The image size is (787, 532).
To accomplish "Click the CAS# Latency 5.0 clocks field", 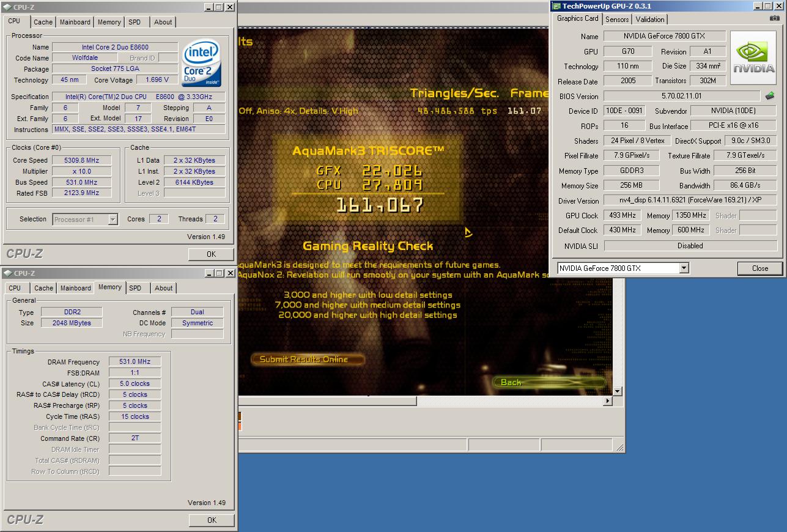I will [x=135, y=384].
